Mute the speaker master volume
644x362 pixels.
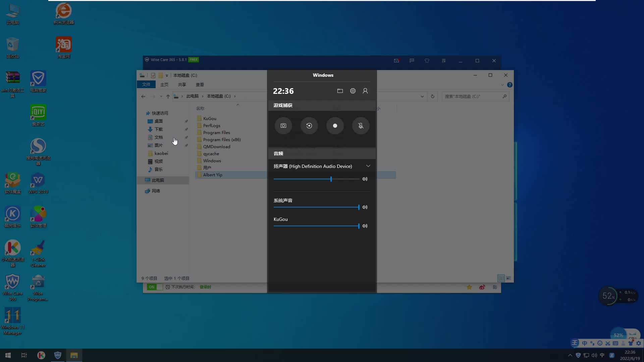click(x=365, y=179)
